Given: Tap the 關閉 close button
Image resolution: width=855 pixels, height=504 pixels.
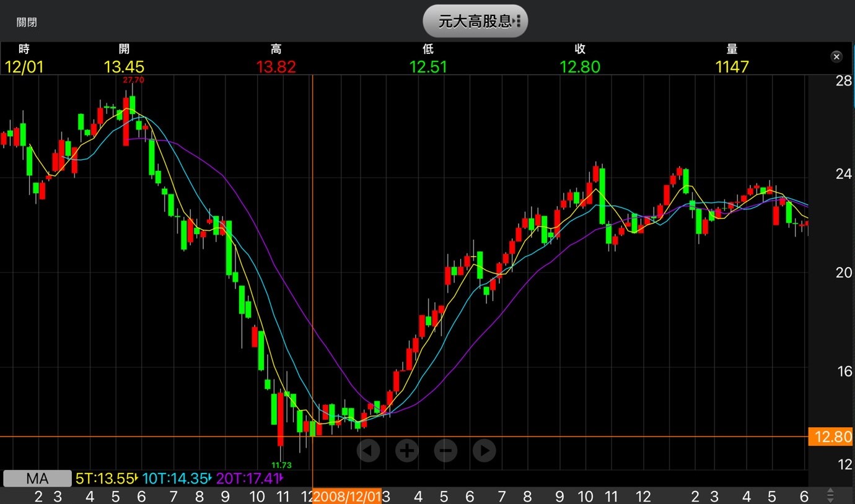Looking at the screenshot, I should [27, 22].
